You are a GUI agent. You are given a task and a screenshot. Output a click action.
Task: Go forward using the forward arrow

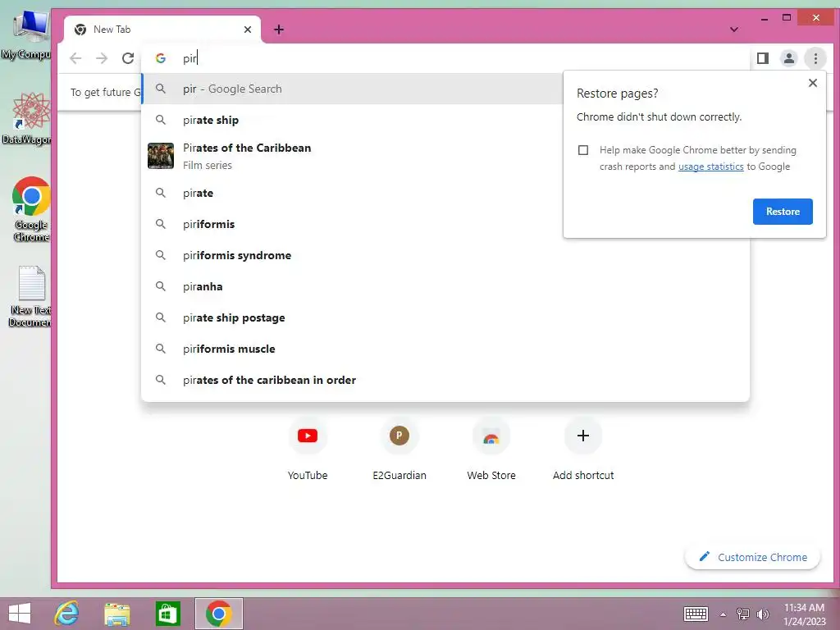(x=102, y=58)
